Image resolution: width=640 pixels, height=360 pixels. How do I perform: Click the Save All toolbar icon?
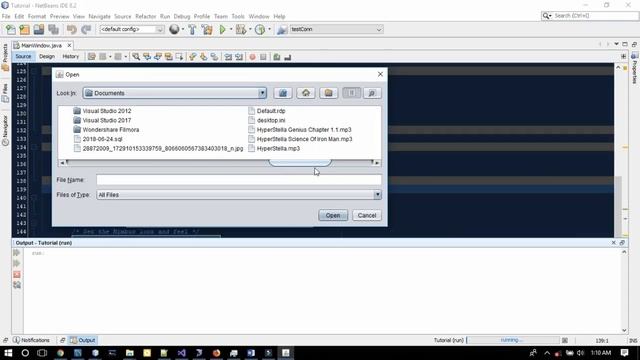click(53, 29)
